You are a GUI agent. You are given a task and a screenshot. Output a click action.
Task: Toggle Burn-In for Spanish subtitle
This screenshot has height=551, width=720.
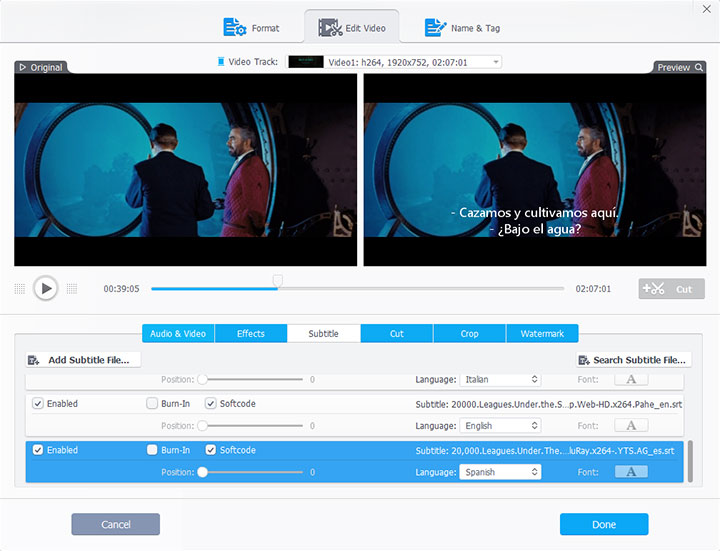(152, 450)
